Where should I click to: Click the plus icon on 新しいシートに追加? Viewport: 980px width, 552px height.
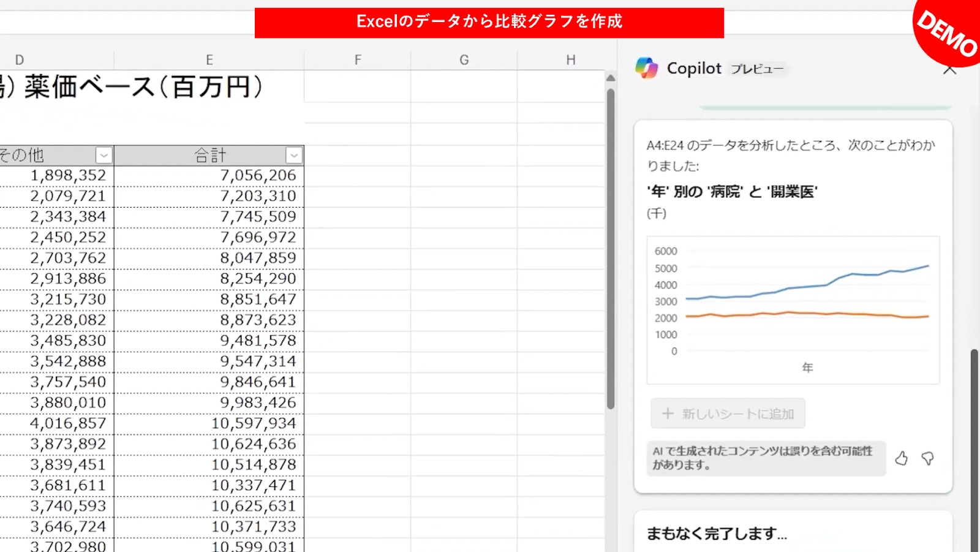click(x=668, y=414)
